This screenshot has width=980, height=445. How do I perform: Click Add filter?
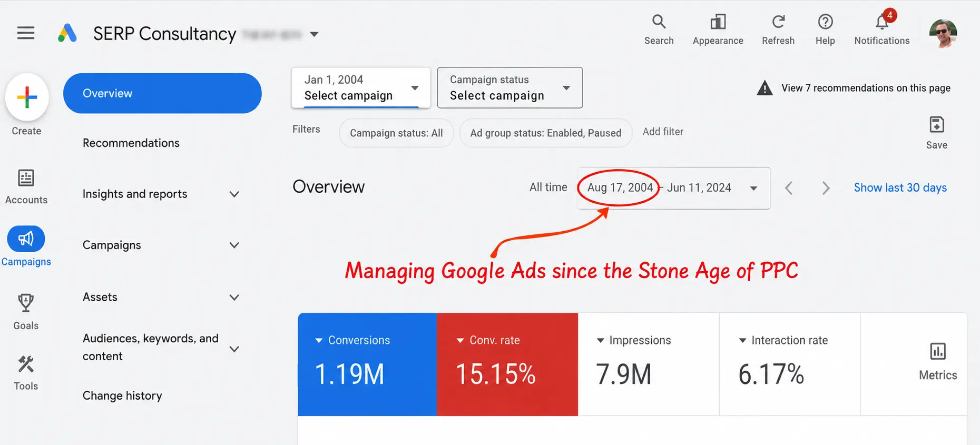pos(663,132)
